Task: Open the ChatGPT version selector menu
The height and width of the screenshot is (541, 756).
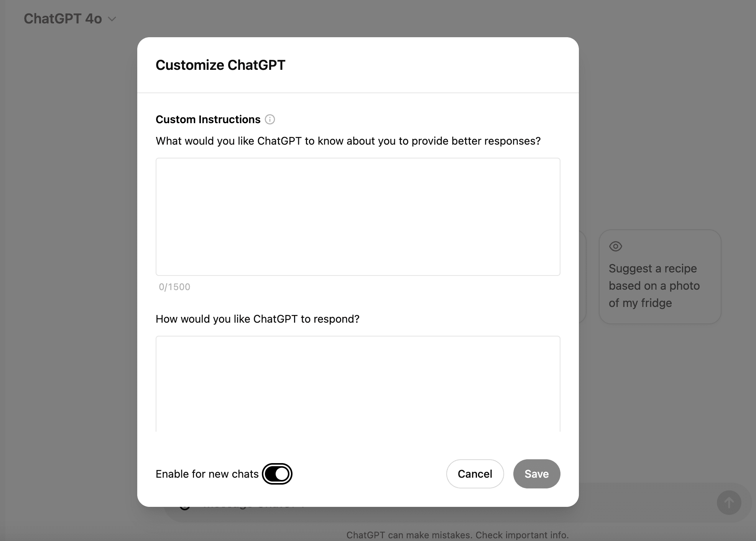Action: pyautogui.click(x=70, y=18)
